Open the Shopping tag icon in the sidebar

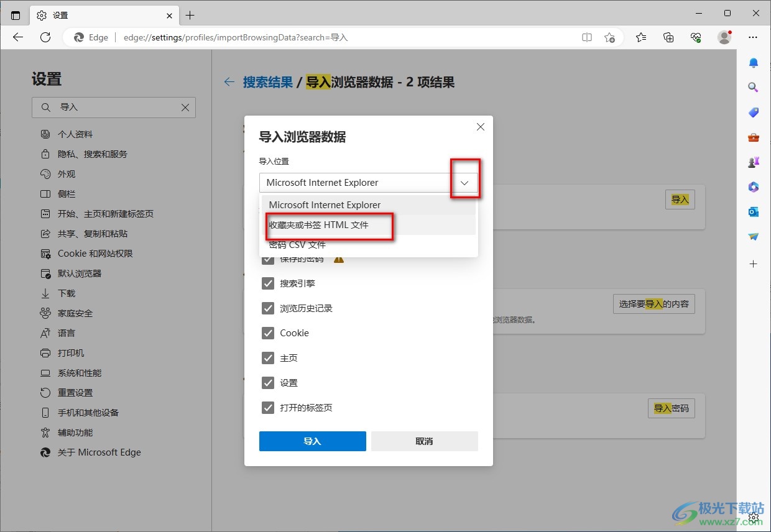(x=754, y=112)
